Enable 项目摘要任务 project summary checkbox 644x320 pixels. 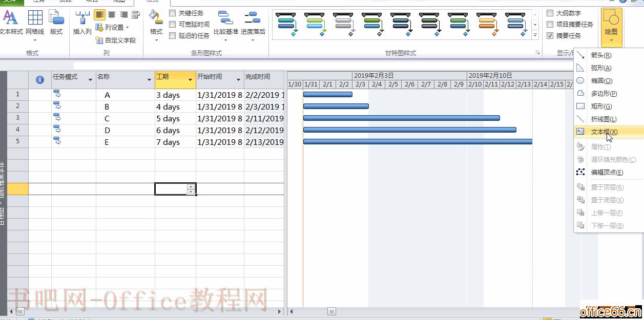550,25
